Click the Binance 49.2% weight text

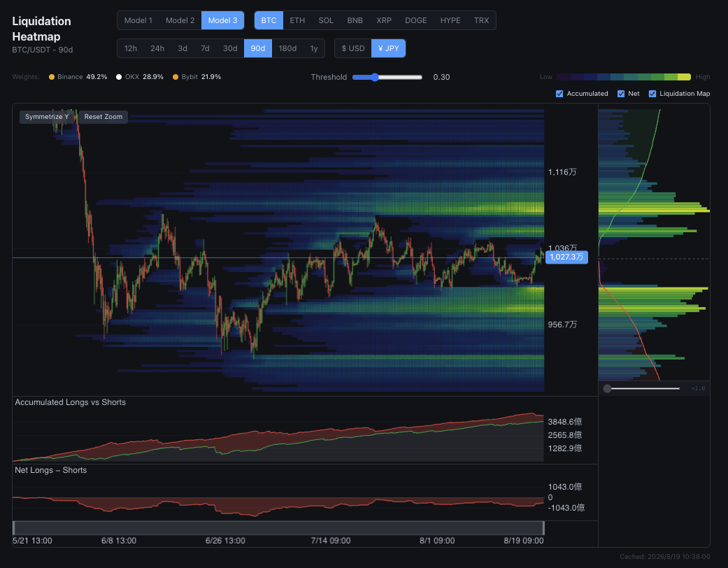coord(83,77)
